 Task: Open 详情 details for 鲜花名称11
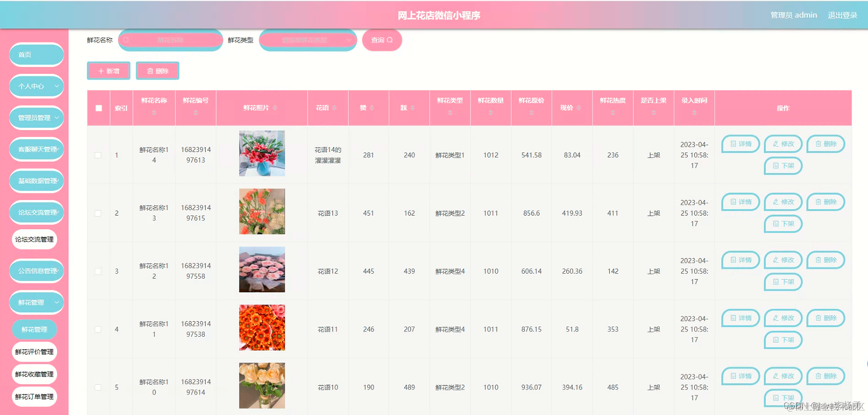point(741,318)
